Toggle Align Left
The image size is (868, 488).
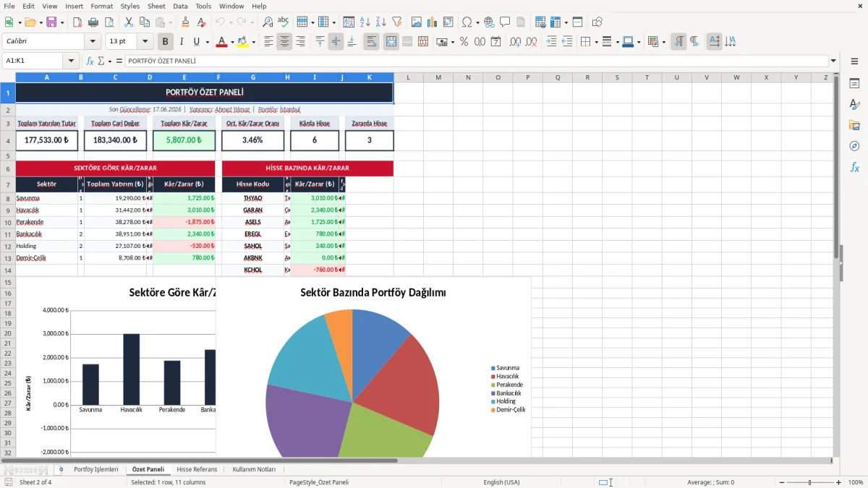click(269, 42)
